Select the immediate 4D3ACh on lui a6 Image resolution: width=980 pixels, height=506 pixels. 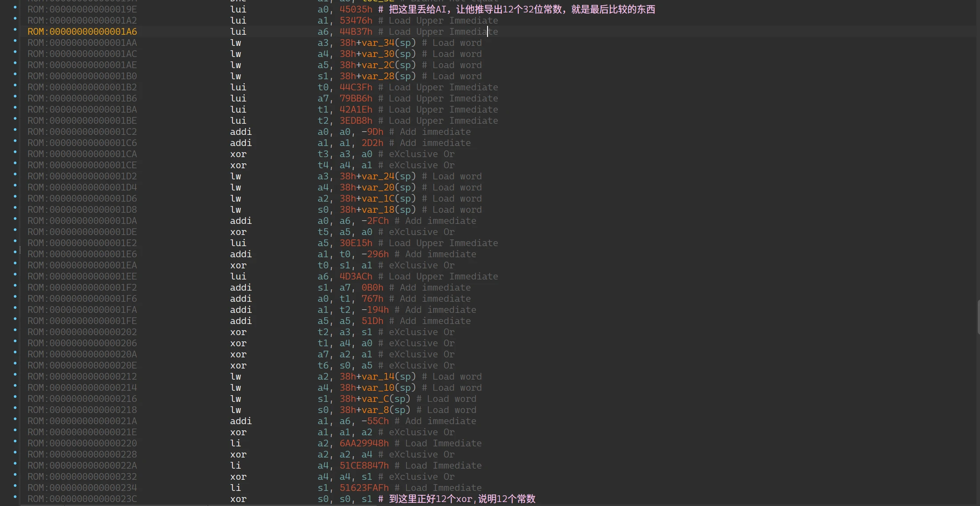click(356, 276)
